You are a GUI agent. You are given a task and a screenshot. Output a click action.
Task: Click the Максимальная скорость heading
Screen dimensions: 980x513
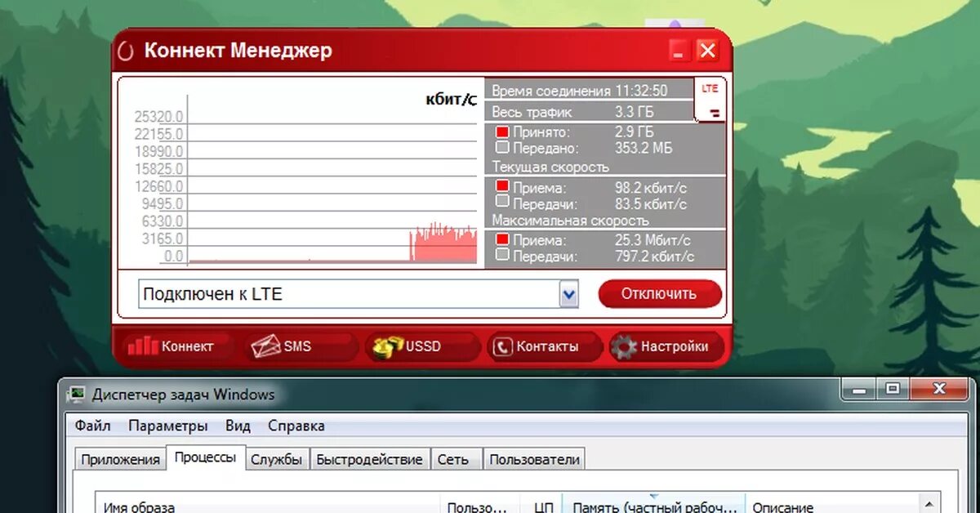570,221
